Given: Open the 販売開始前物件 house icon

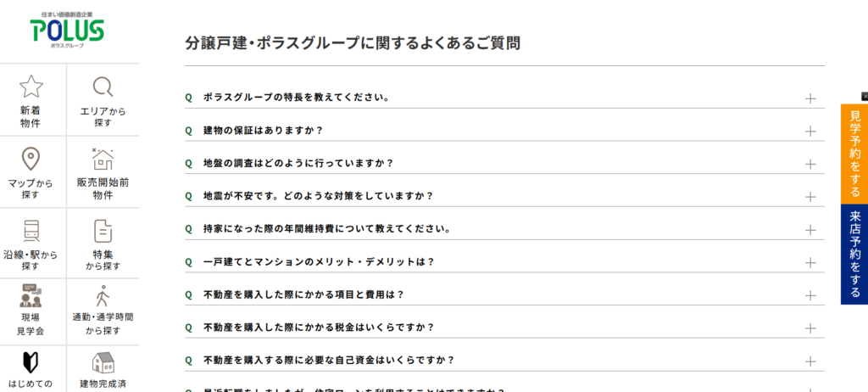Looking at the screenshot, I should 103,159.
